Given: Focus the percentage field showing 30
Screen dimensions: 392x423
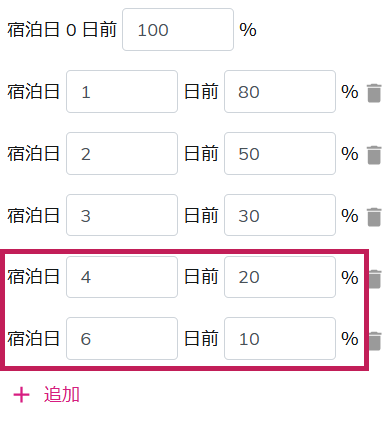Looking at the screenshot, I should click(x=280, y=215).
